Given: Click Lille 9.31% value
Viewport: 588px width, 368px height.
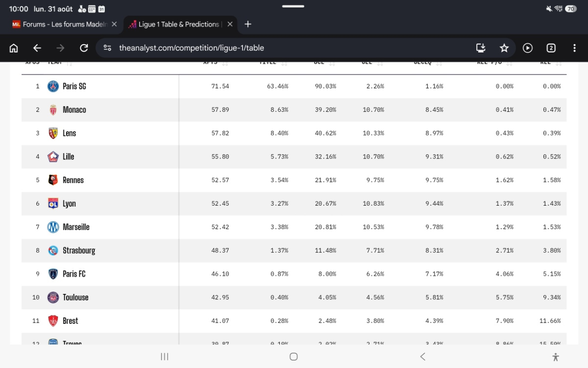Looking at the screenshot, I should coord(434,157).
